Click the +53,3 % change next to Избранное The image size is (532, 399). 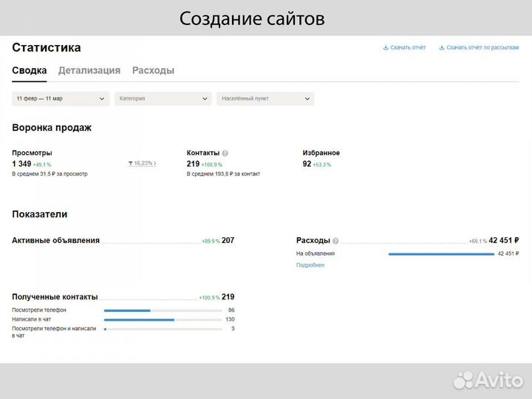[321, 165]
